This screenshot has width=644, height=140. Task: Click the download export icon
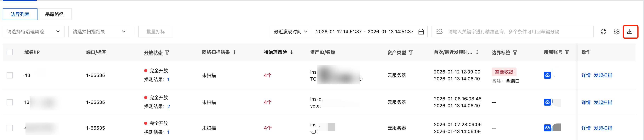point(630,32)
